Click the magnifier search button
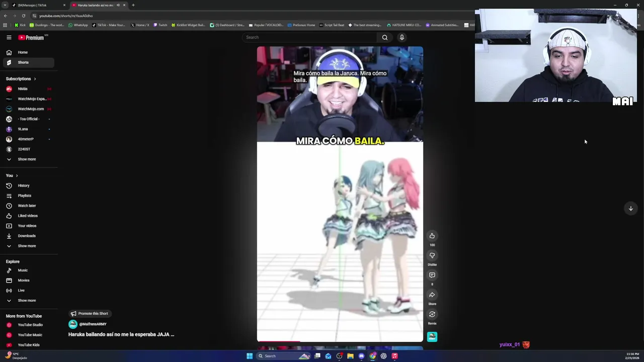Screen dimensions: 644x362 click(385, 37)
